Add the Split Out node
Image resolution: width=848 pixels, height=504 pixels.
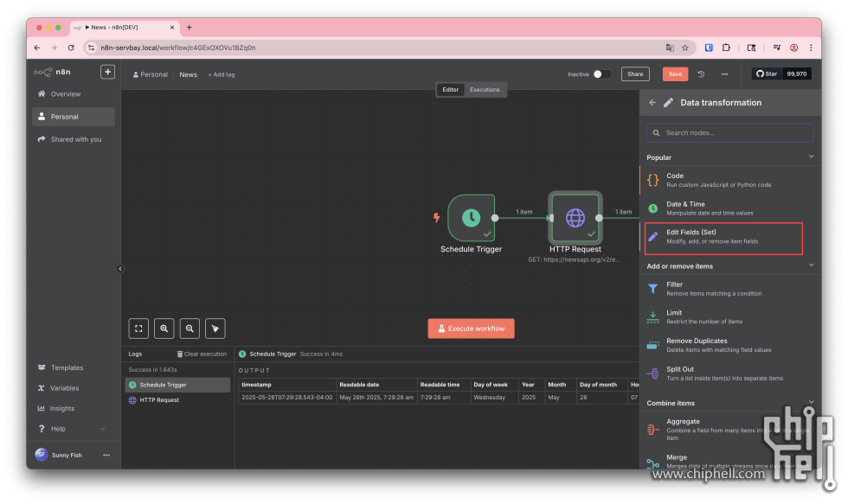[730, 373]
